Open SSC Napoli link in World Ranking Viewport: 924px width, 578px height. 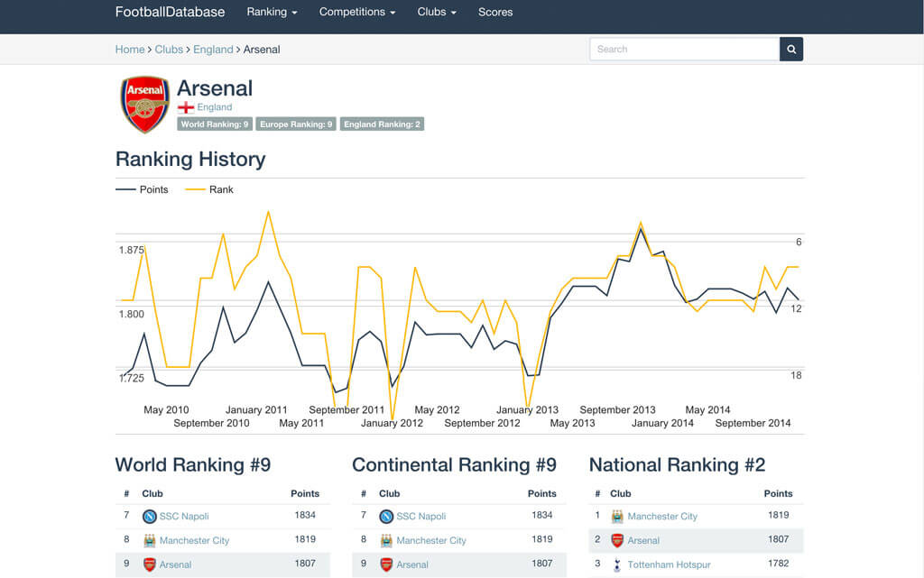[x=184, y=516]
